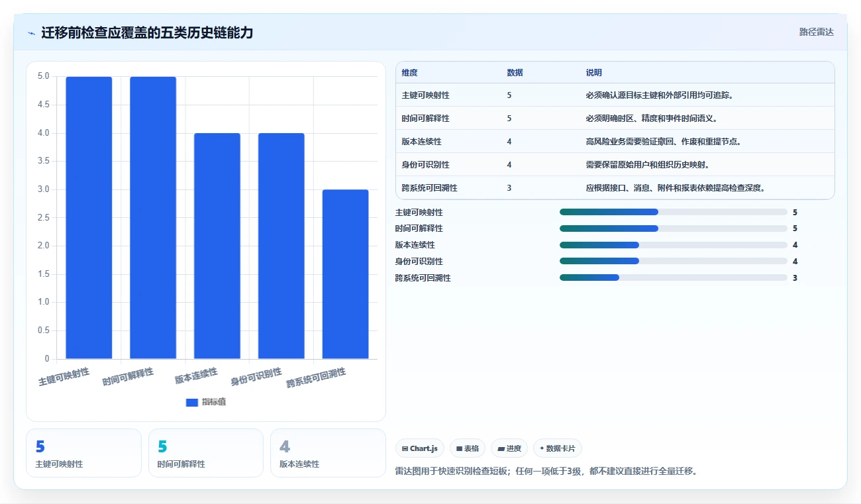This screenshot has width=861, height=504.
Task: Click the value 3 in the 跨系统可回溯性 table row
Action: click(x=509, y=188)
